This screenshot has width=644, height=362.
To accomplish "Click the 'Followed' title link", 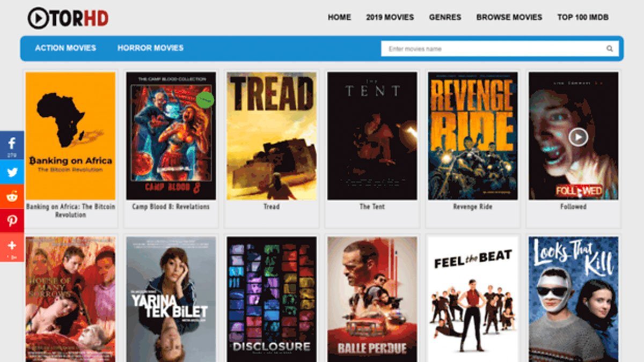I will click(573, 206).
